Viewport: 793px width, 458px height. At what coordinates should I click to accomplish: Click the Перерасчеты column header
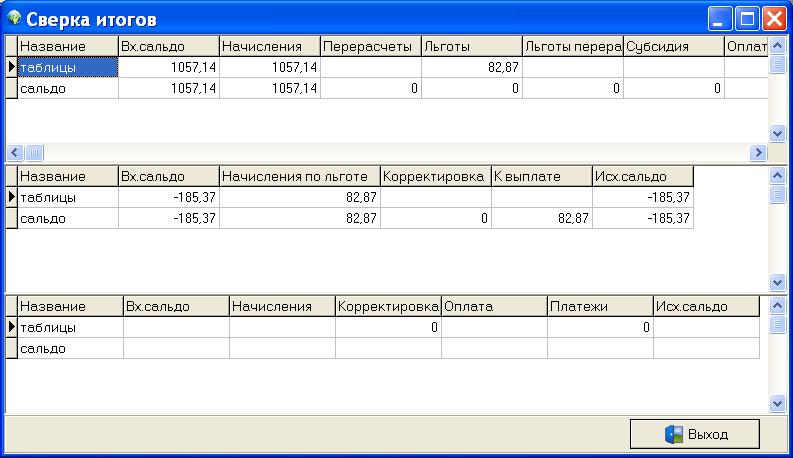coord(370,47)
